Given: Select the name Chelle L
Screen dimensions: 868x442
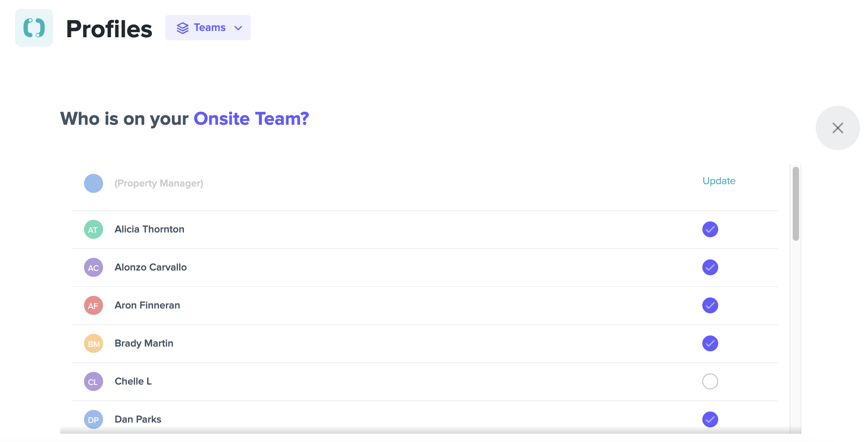Looking at the screenshot, I should pyautogui.click(x=133, y=381).
